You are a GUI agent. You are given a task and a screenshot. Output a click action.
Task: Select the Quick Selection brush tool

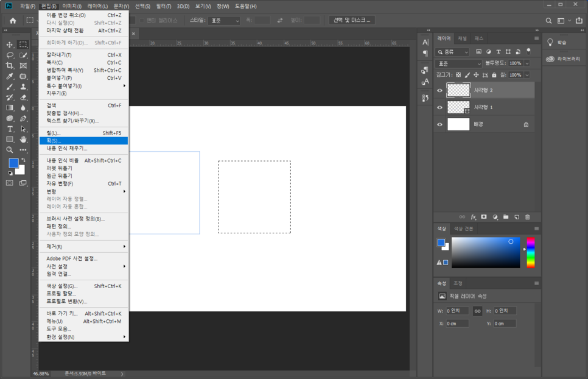click(23, 55)
